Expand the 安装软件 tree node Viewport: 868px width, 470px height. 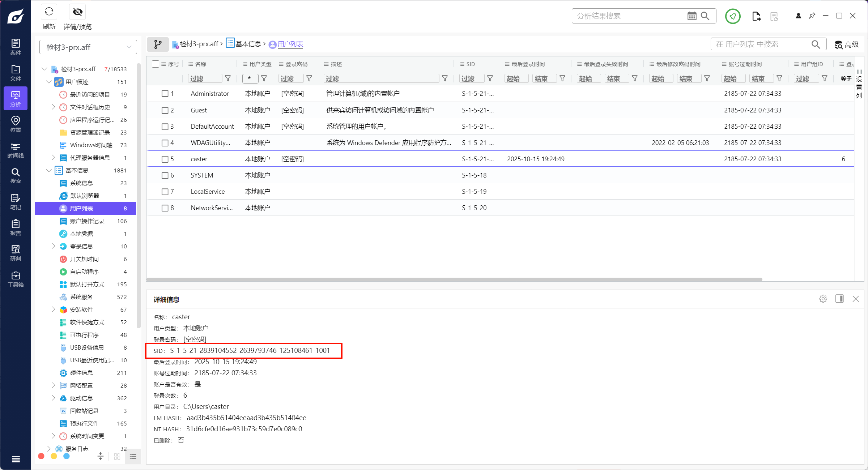[54, 309]
